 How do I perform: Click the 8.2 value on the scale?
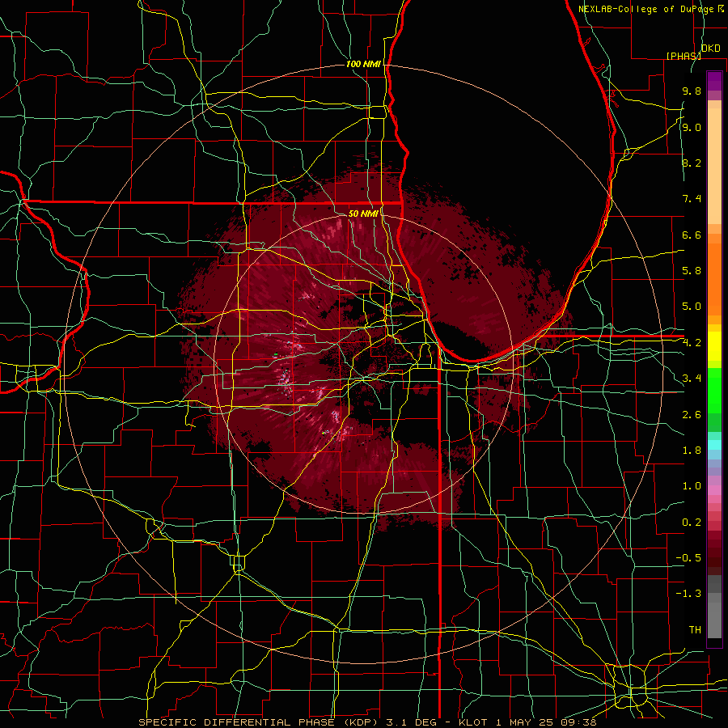pos(692,163)
